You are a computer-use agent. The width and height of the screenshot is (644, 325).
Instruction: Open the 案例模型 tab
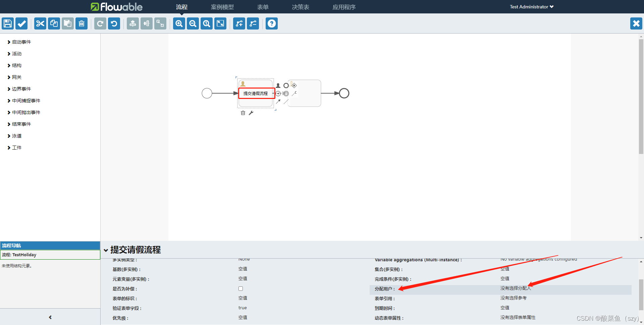(x=222, y=7)
